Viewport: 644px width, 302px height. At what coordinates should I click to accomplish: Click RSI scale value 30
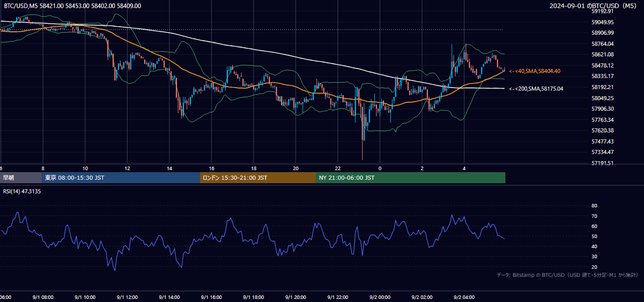click(594, 257)
